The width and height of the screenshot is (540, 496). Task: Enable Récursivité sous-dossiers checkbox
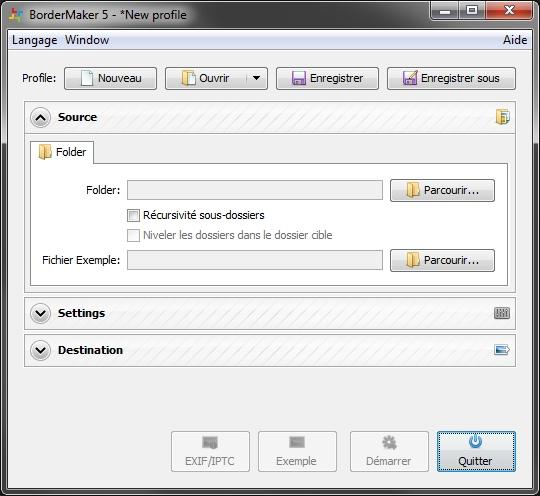[x=133, y=215]
